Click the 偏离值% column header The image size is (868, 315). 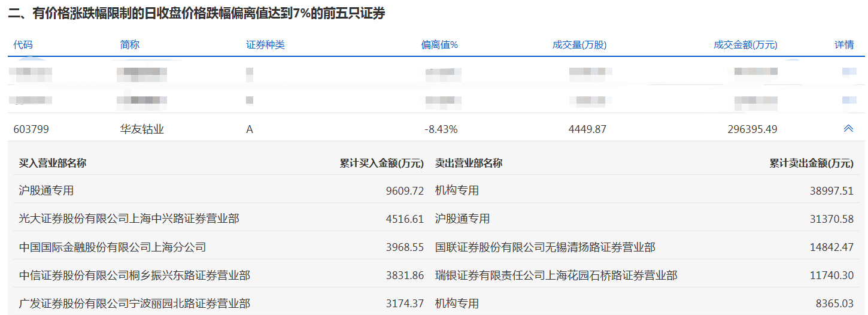click(439, 45)
